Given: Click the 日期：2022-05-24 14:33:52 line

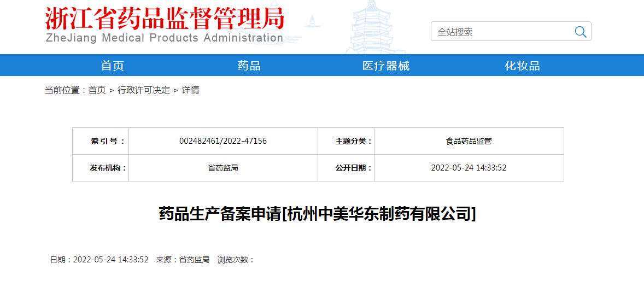Looking at the screenshot, I should 99,260.
